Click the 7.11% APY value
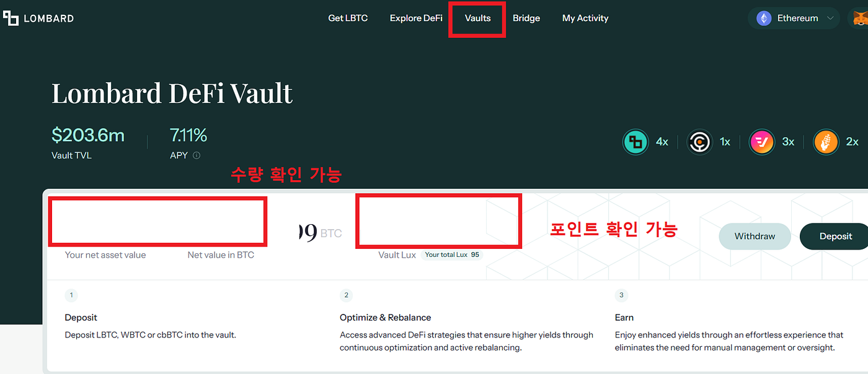 tap(188, 134)
